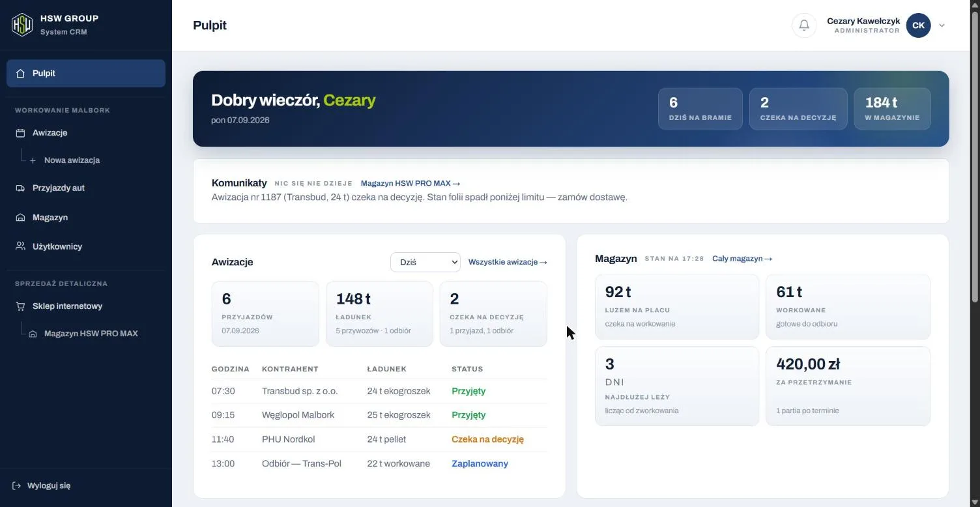980x507 pixels.
Task: Click the Czeka na decyzję Awizacje card
Action: pos(493,313)
